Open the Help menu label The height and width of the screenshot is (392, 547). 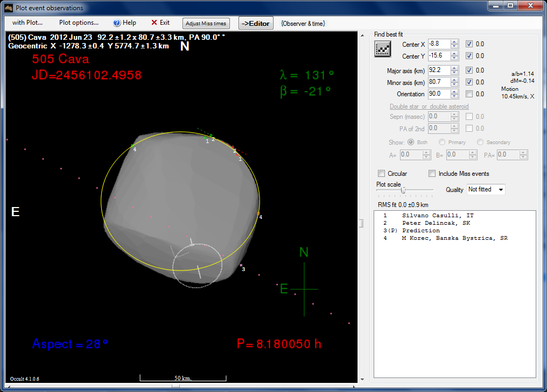tap(129, 23)
